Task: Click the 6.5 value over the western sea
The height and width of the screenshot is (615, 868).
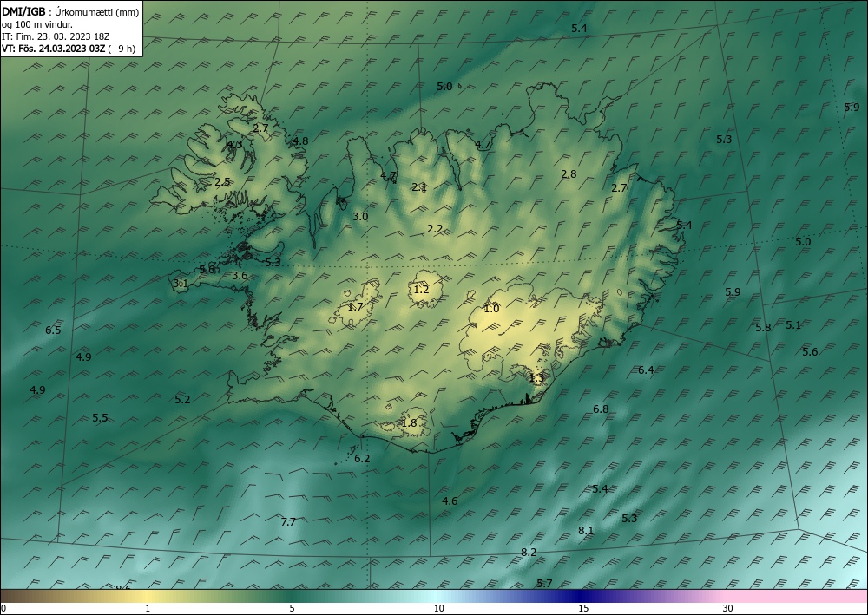Action: click(53, 330)
